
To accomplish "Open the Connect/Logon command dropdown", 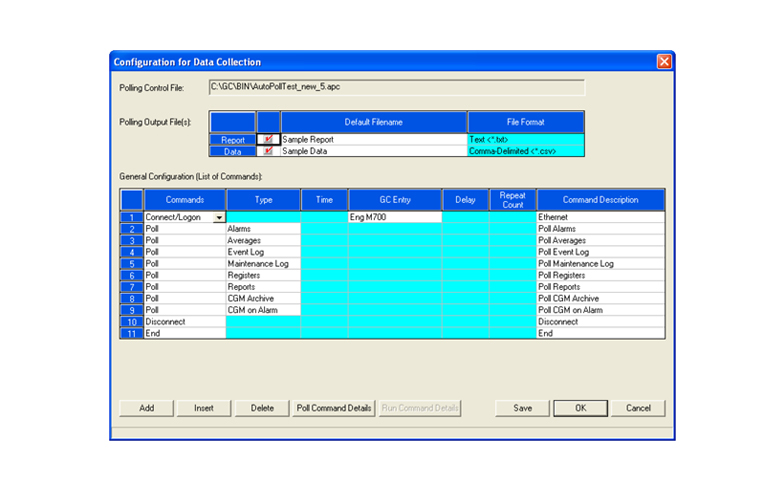I will 219,216.
